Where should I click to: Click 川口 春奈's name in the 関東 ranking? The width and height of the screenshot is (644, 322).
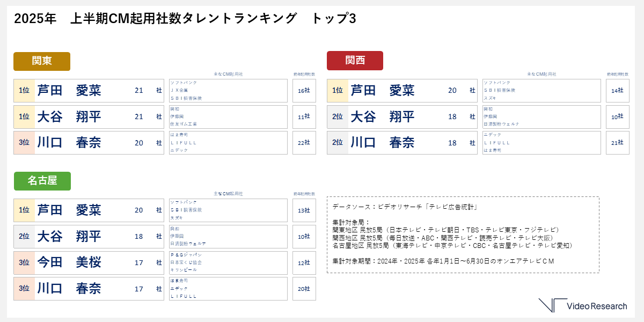[69, 143]
